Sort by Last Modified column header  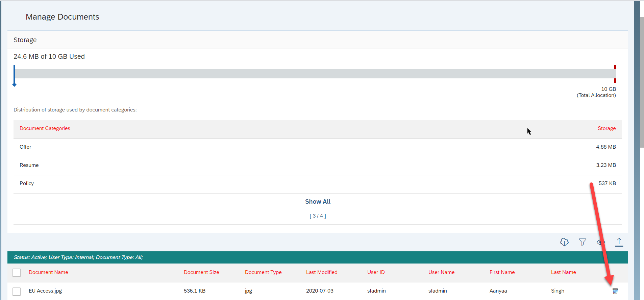coord(322,272)
